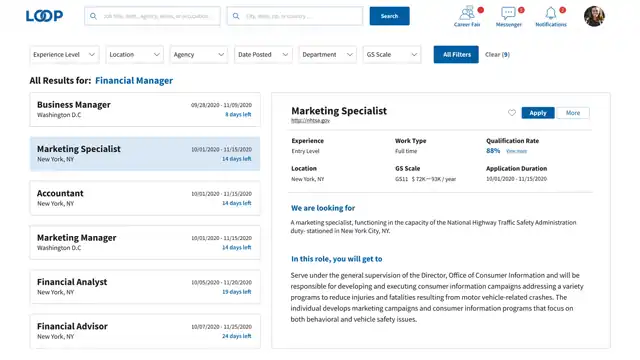The width and height of the screenshot is (640, 360).
Task: Select the Financial Advisor job card
Action: (x=145, y=331)
